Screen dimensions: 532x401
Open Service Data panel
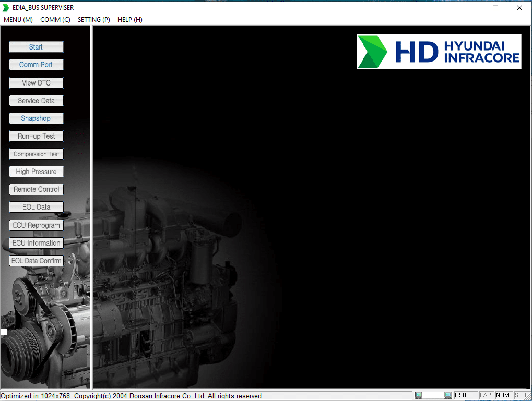coord(36,101)
